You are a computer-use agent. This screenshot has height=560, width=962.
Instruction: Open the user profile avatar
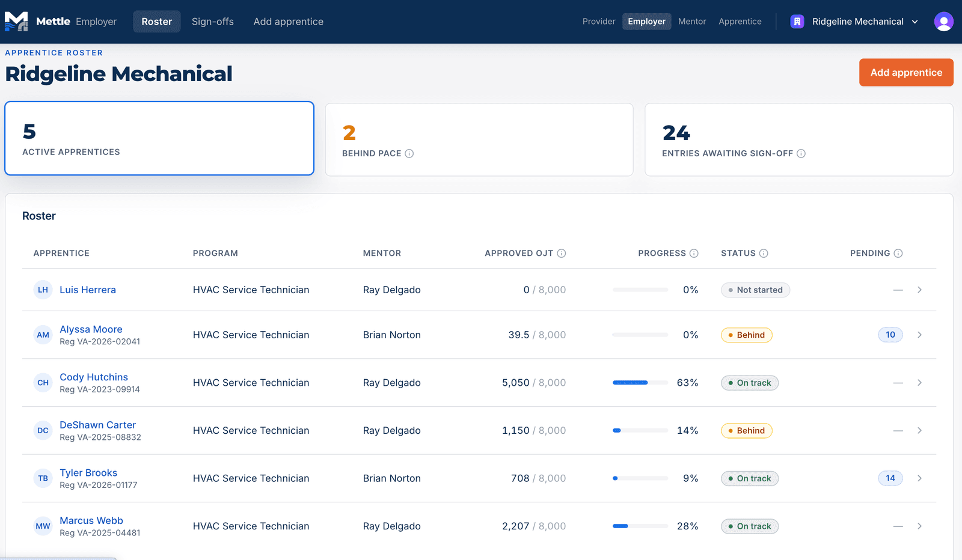[x=943, y=22]
